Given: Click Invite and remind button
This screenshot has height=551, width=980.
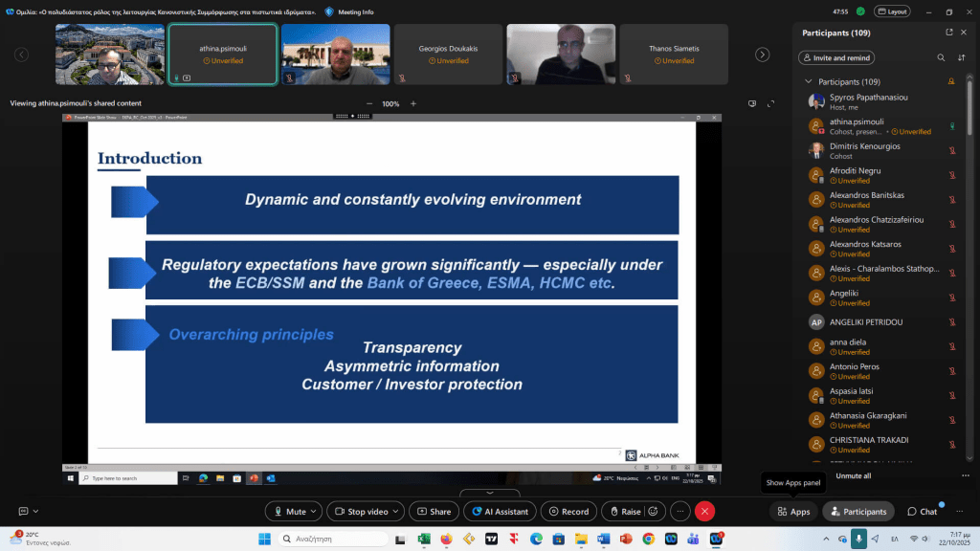Looking at the screenshot, I should 836,57.
